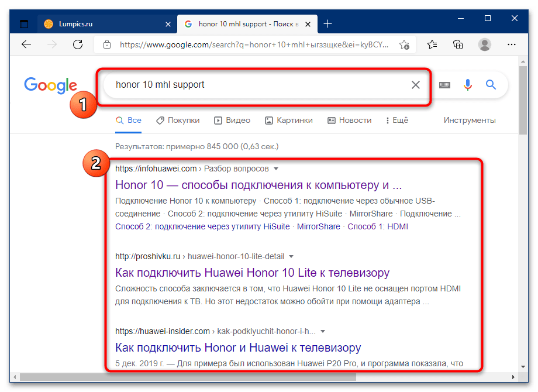This screenshot has height=392, width=538.
Task: Click the vertical scrollbar up arrow
Action: point(523,61)
